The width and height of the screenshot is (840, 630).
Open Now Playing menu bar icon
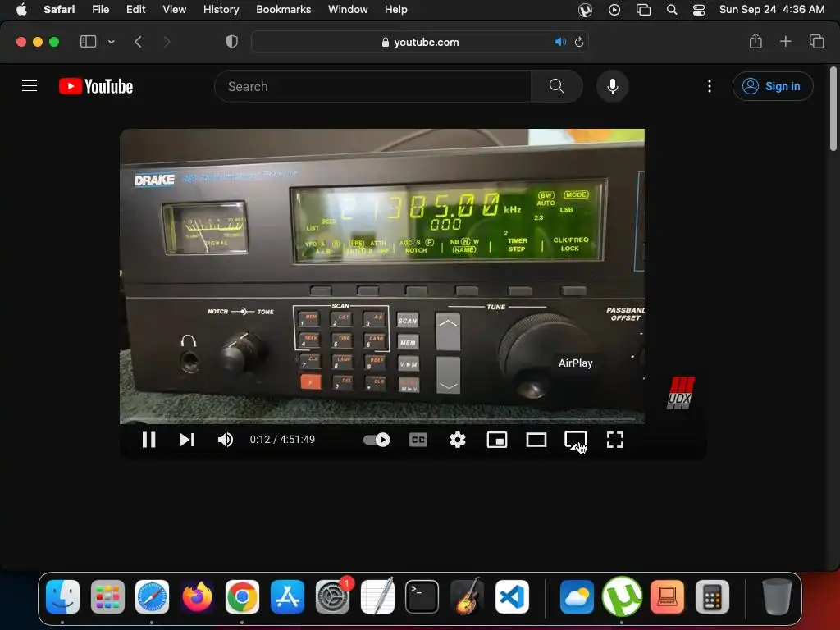pos(614,10)
